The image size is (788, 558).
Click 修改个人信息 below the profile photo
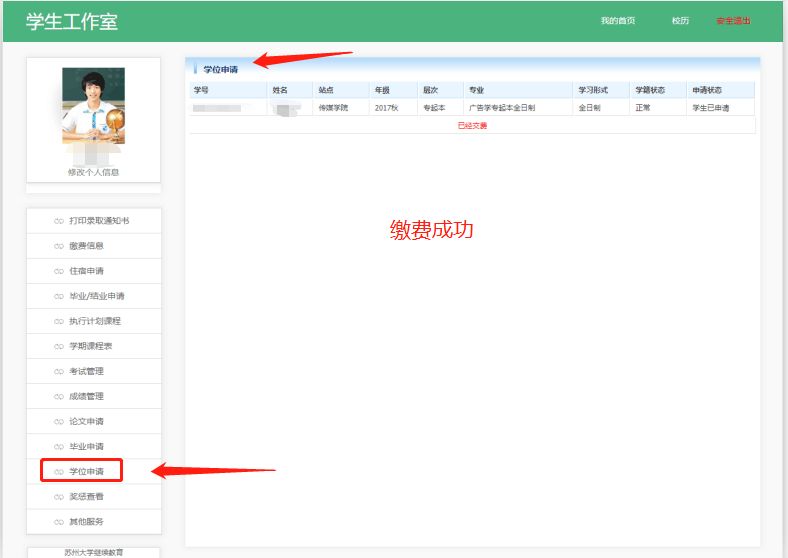[93, 172]
